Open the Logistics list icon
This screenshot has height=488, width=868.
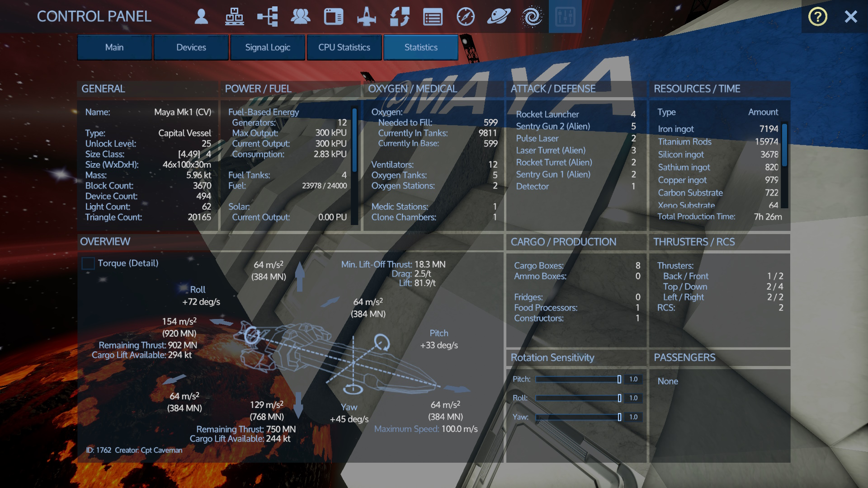coord(433,17)
